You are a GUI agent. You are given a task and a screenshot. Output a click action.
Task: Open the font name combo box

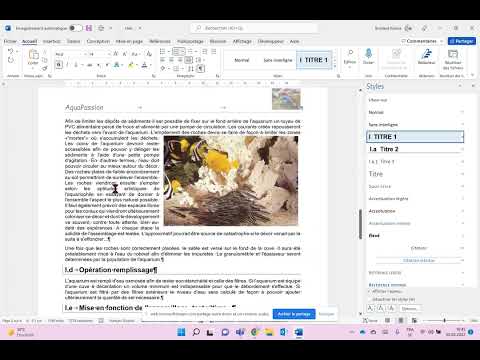(x=71, y=54)
